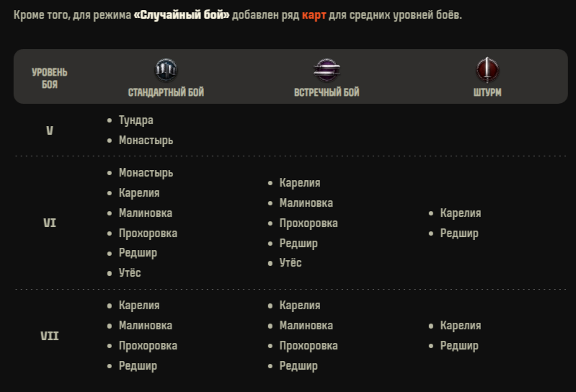Open the orange «карт» link
The image size is (576, 392).
pos(314,15)
